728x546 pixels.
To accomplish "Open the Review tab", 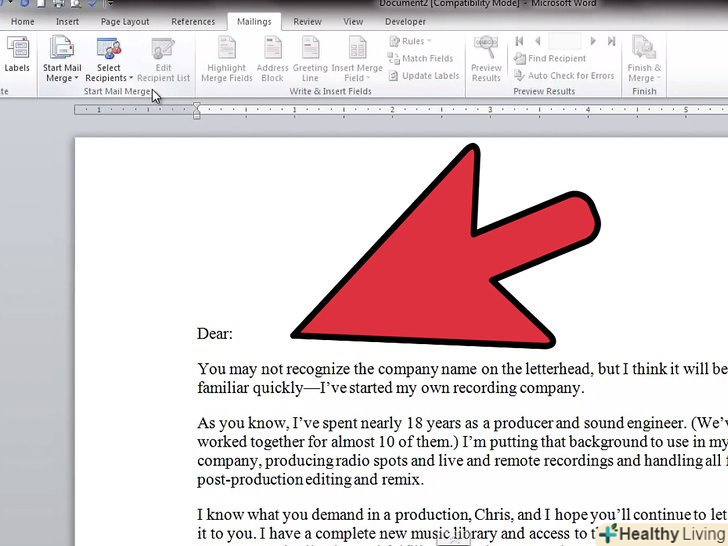I will [307, 22].
